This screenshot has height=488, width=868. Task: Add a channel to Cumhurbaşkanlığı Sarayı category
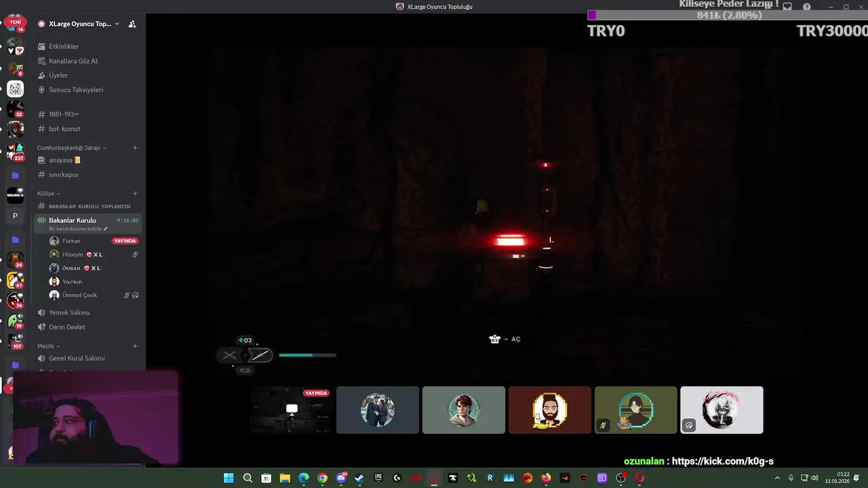135,148
